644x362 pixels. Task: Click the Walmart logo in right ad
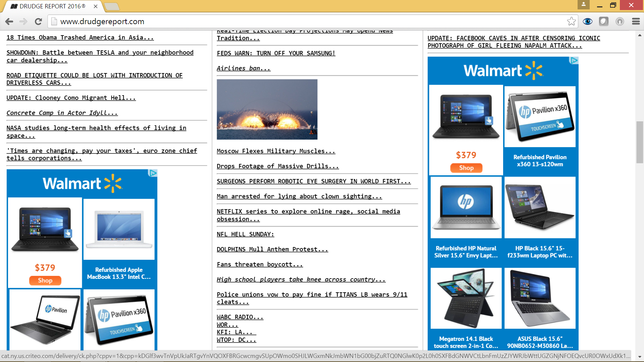pos(503,71)
